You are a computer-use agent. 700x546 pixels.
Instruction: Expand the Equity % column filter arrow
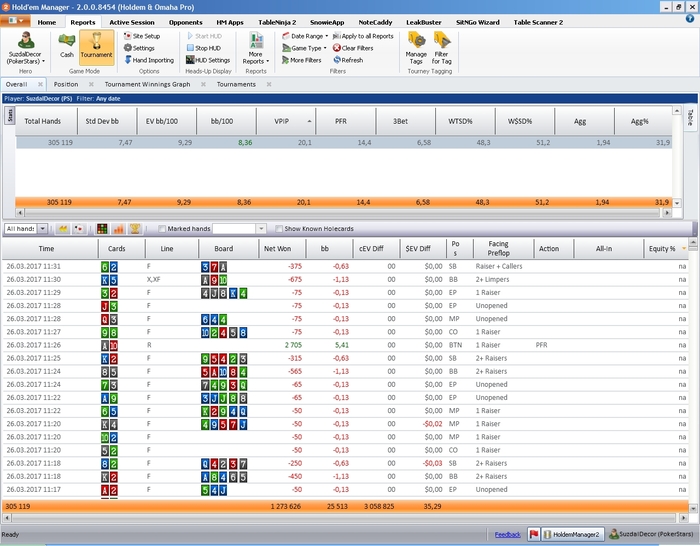pos(684,249)
